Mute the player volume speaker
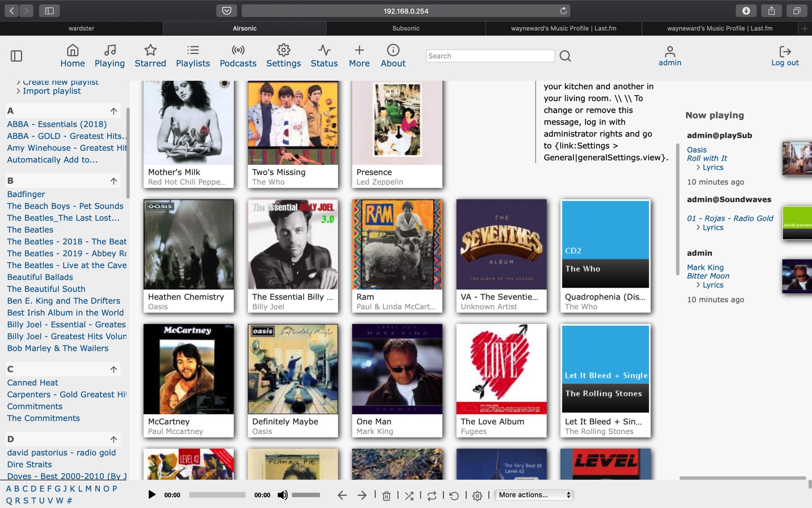The height and width of the screenshot is (508, 812). pyautogui.click(x=282, y=495)
